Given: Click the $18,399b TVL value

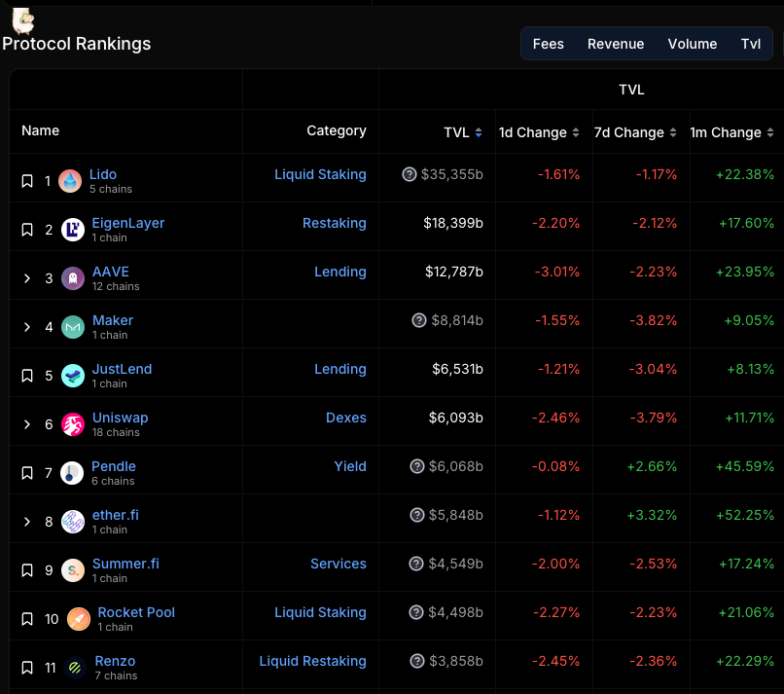Looking at the screenshot, I should 453,223.
